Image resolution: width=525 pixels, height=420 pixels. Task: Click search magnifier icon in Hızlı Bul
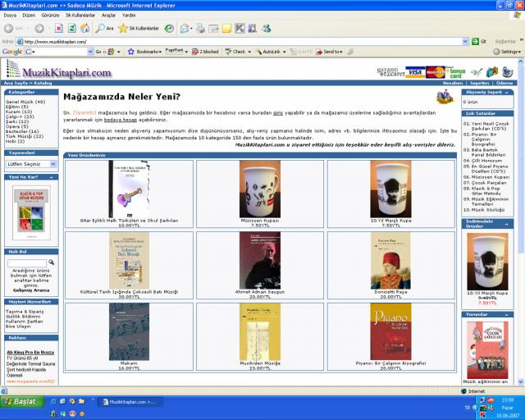51,262
